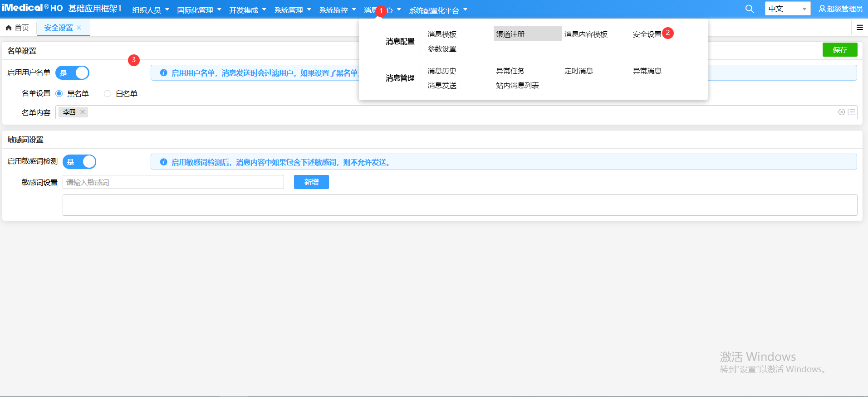Viewport: 868px width, 397px height.
Task: Open the hamburger menu at right
Action: click(859, 28)
